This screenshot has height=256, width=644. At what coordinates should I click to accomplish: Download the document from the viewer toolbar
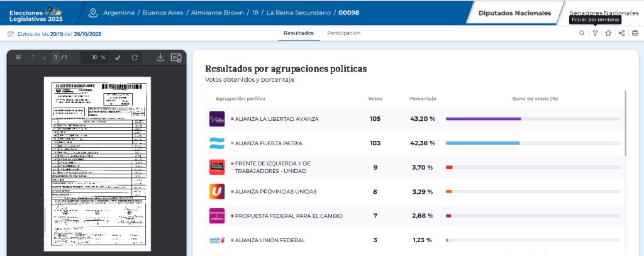coord(160,57)
